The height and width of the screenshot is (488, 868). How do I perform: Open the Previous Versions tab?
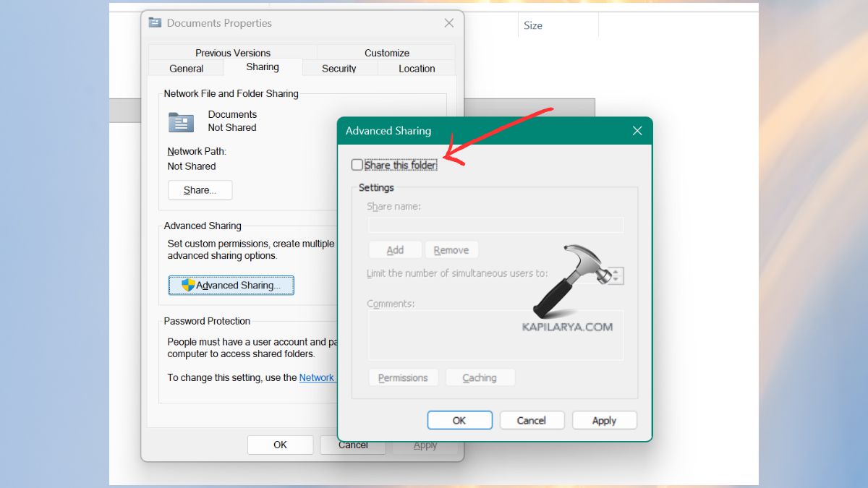tap(232, 52)
